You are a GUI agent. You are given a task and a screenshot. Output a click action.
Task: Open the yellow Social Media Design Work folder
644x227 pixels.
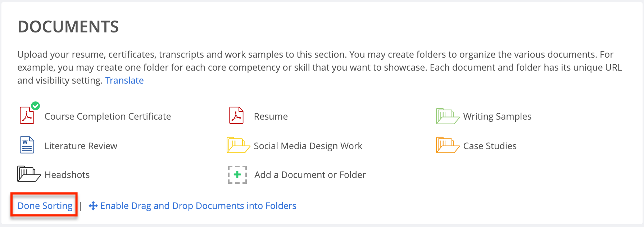point(238,145)
